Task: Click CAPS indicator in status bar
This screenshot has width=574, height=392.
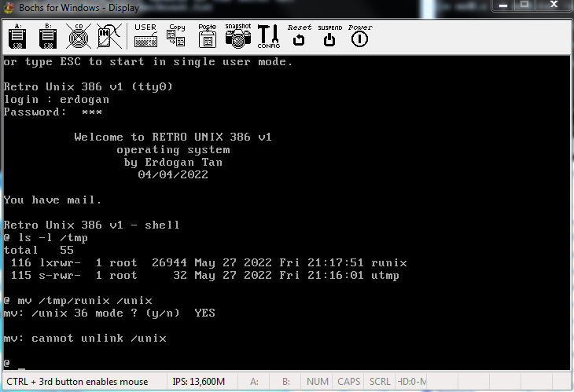Action: (348, 382)
